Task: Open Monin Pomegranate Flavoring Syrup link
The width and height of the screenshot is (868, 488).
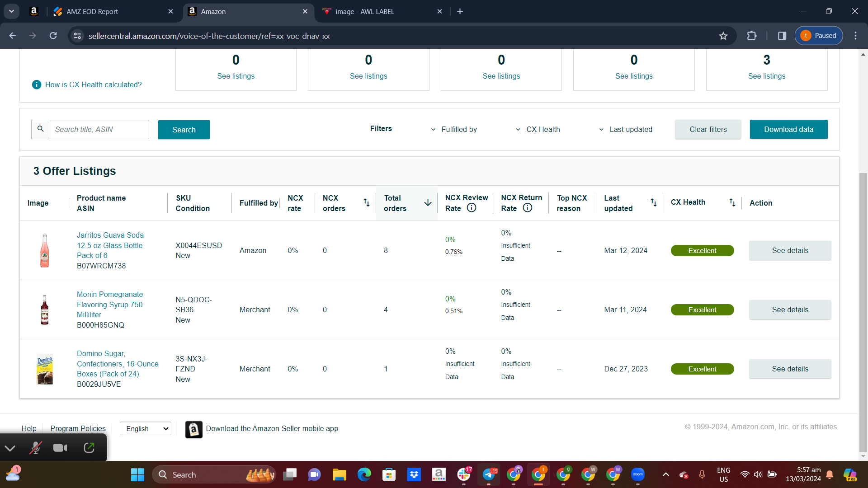Action: click(110, 305)
